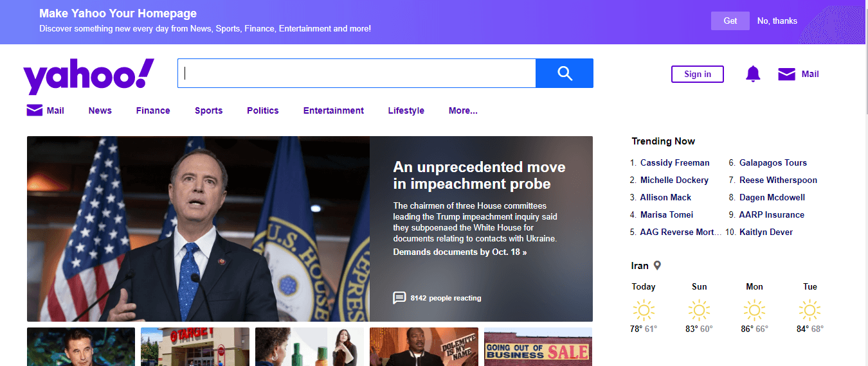Viewport: 868px width, 366px height.
Task: Click the envelope icon in the navigation bar
Action: (x=35, y=110)
